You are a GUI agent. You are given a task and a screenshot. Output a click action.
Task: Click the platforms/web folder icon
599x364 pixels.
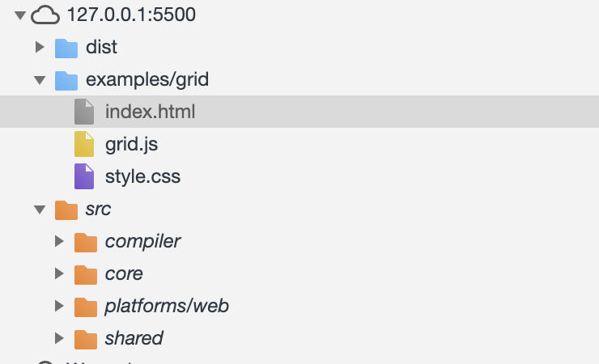(85, 307)
